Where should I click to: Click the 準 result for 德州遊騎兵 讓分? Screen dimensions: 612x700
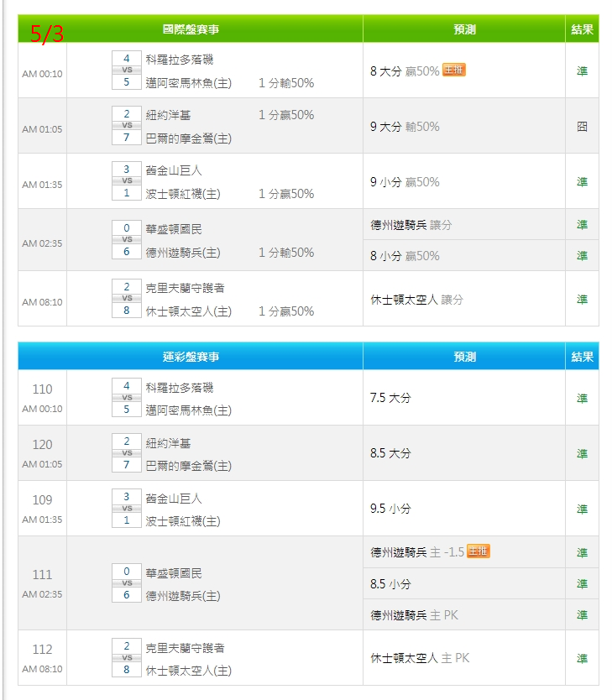tap(582, 225)
